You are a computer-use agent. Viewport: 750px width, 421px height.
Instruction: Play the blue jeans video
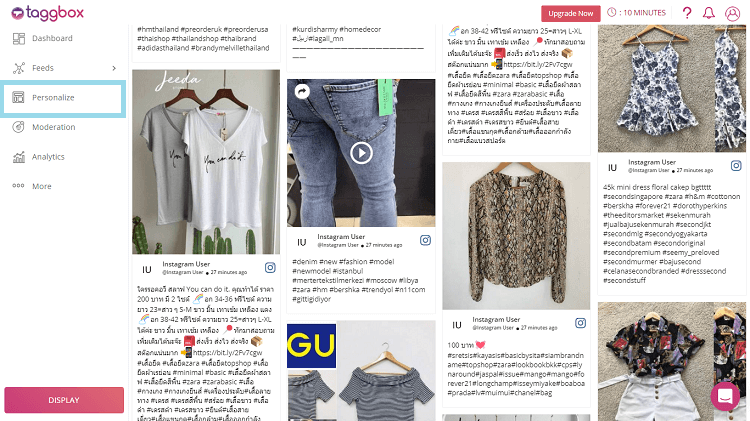[x=361, y=153]
